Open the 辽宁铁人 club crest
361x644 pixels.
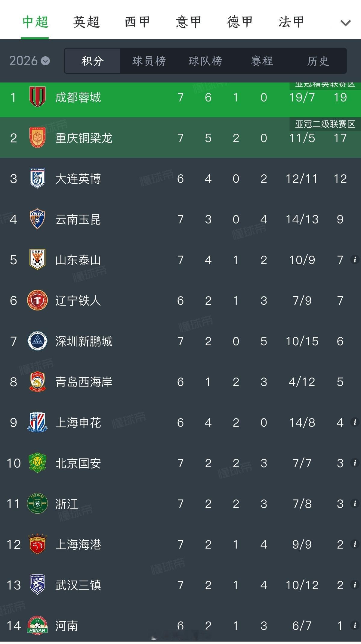37,300
